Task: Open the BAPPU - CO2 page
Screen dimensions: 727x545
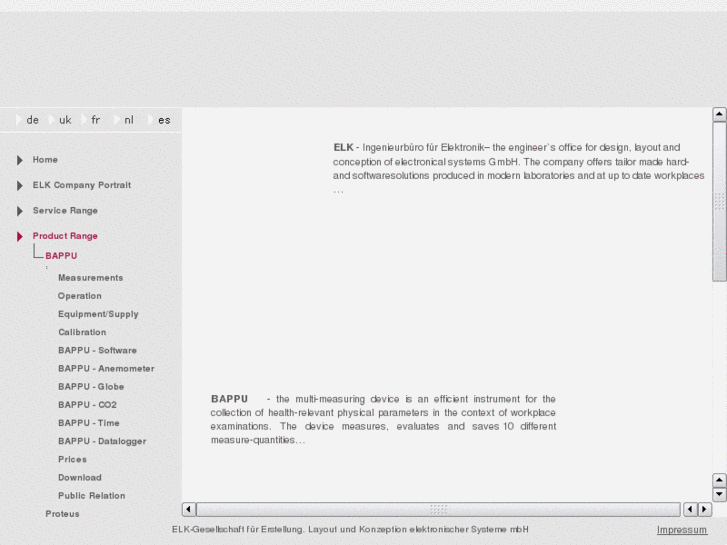Action: pyautogui.click(x=87, y=405)
